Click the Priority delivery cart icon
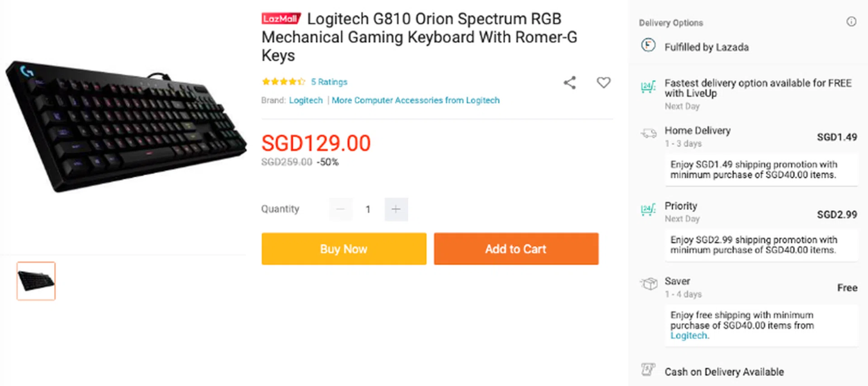Screen dimensions: 868x386 tap(648, 209)
